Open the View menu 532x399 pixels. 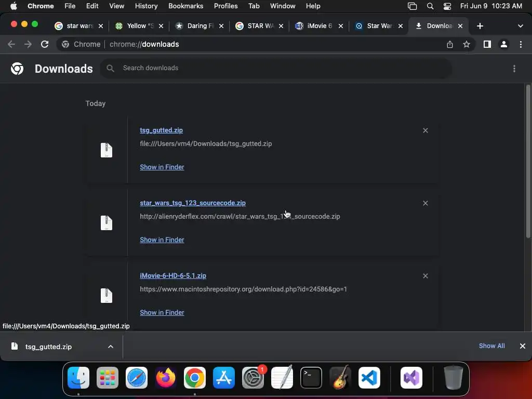tap(116, 6)
